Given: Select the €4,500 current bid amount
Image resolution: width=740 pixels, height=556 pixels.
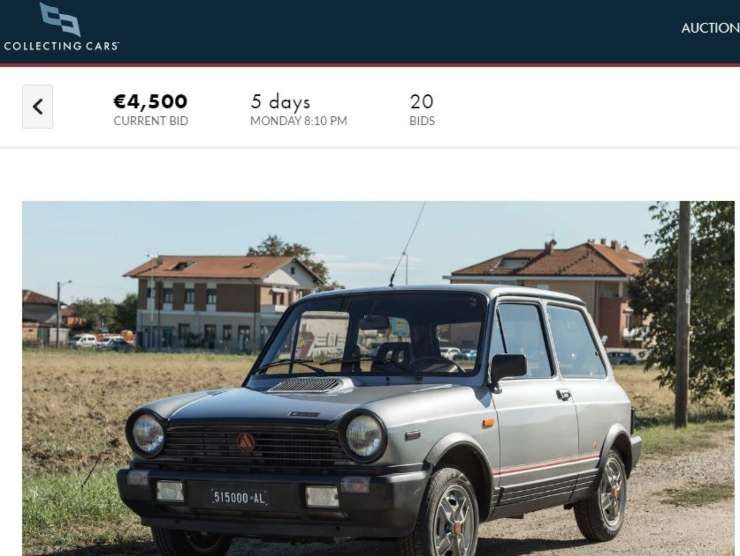Looking at the screenshot, I should click(151, 101).
